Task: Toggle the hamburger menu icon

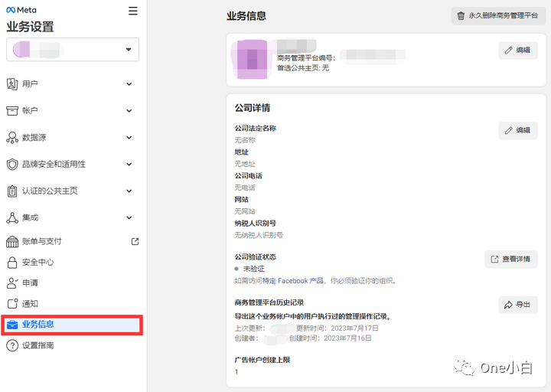Action: 133,11
